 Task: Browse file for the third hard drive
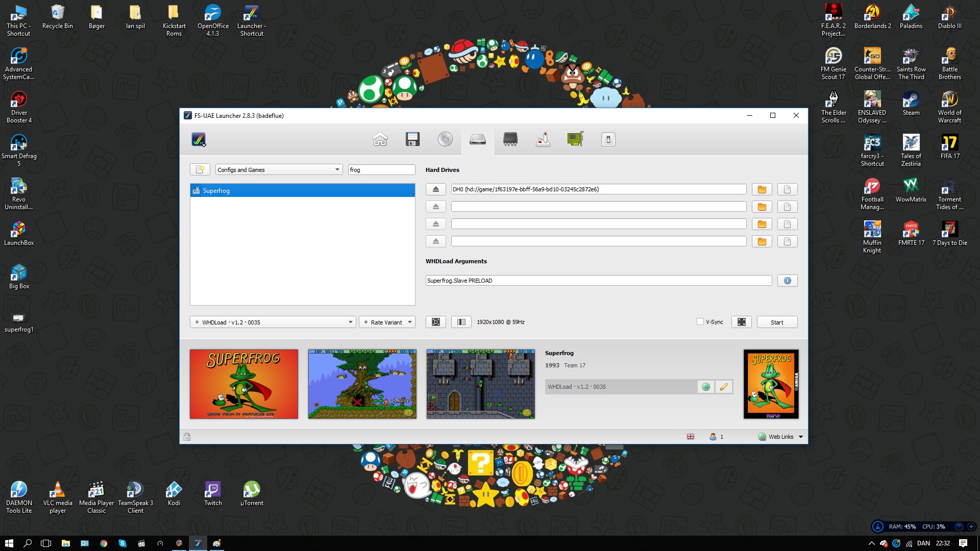788,224
